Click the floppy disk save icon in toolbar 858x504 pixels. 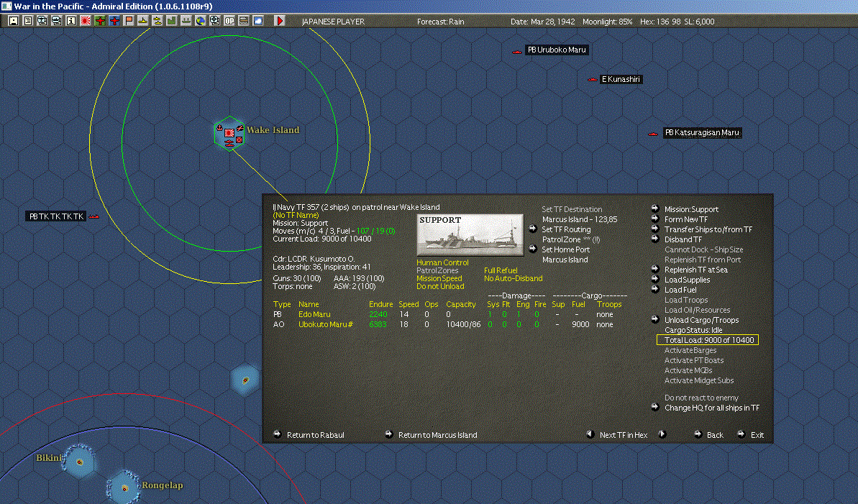pyautogui.click(x=14, y=21)
